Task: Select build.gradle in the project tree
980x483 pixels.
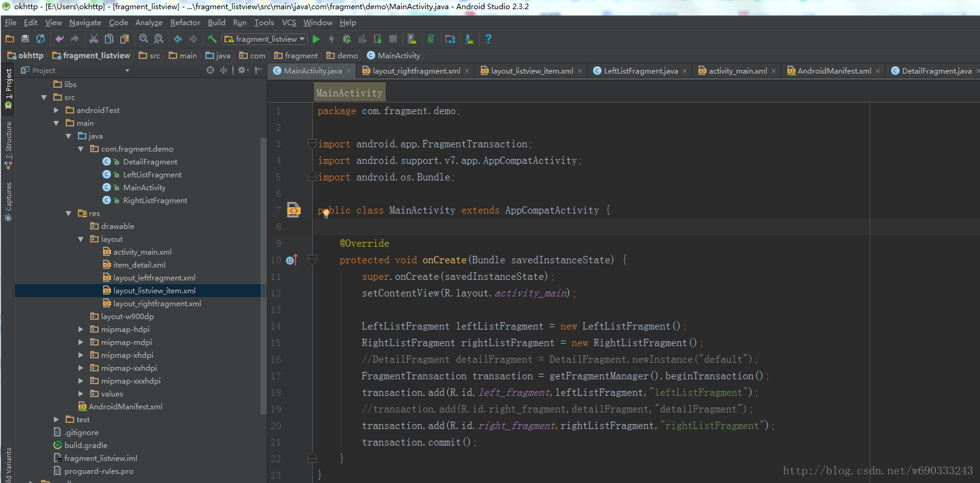Action: tap(86, 446)
